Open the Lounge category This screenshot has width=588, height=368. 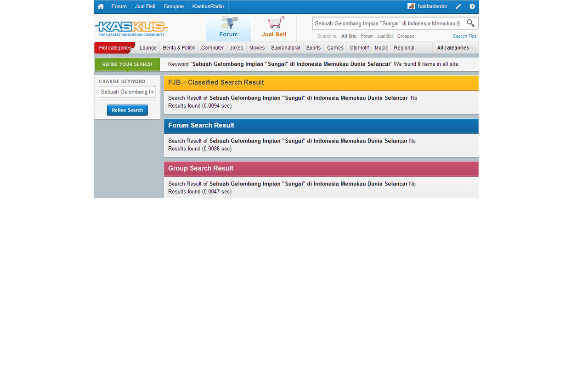[148, 48]
